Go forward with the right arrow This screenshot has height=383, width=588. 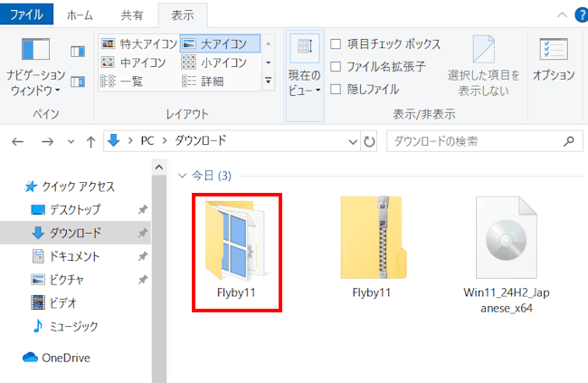click(x=47, y=141)
